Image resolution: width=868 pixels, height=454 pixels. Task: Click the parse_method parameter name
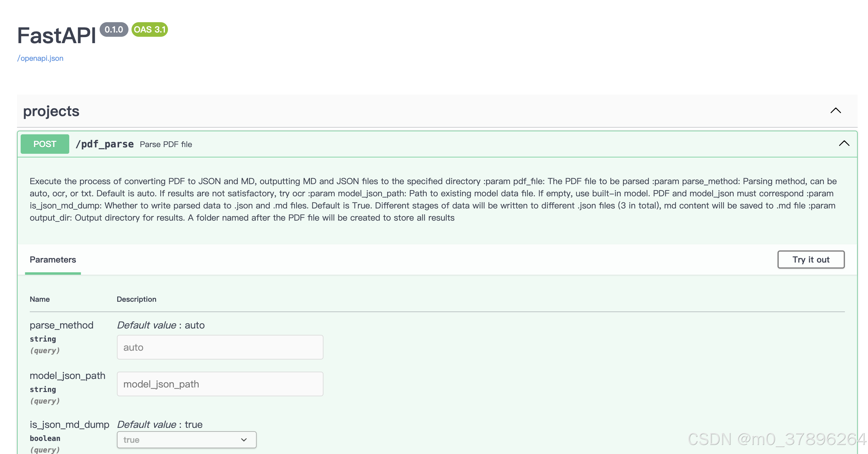[x=62, y=325]
